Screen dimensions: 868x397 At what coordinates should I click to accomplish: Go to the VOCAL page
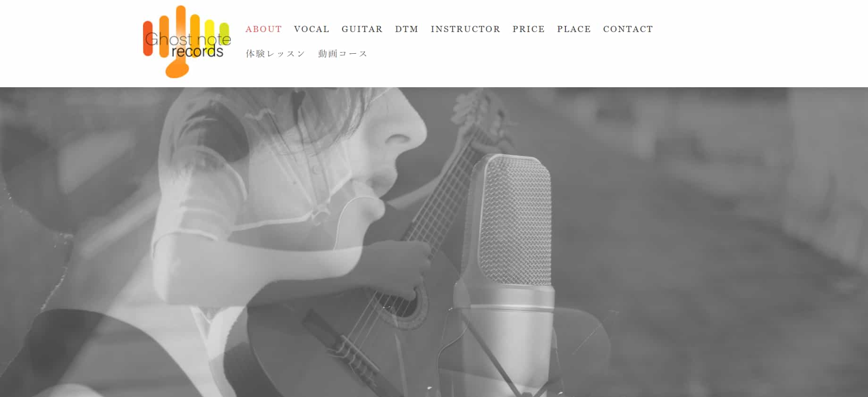pos(312,29)
